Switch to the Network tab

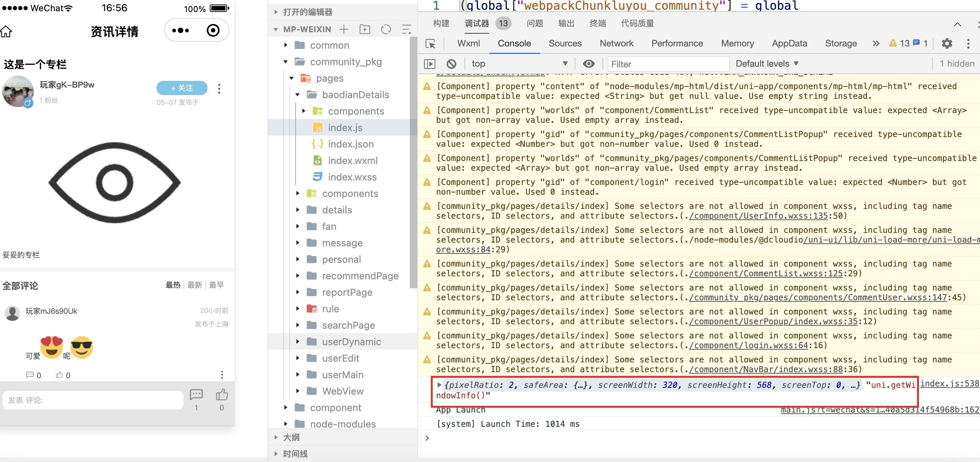616,43
